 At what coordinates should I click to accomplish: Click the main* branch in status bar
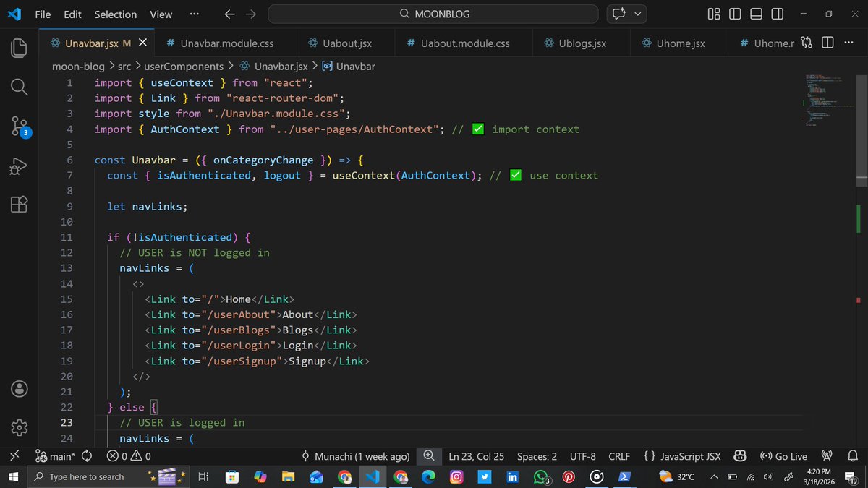point(55,456)
